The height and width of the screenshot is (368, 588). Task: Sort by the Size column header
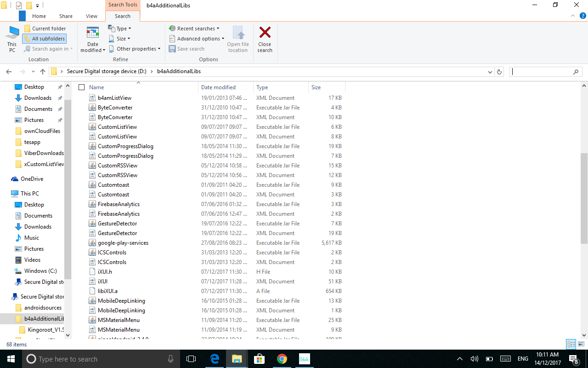pos(327,87)
